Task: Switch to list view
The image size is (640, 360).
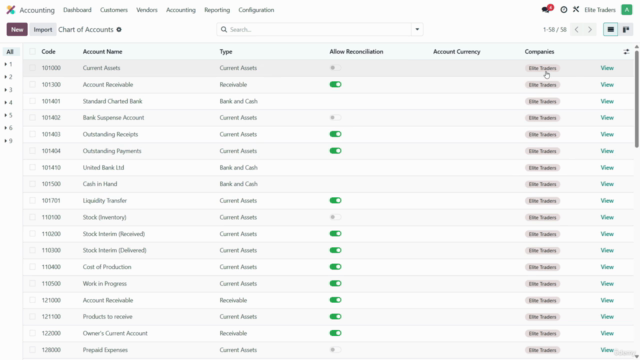Action: [x=611, y=29]
